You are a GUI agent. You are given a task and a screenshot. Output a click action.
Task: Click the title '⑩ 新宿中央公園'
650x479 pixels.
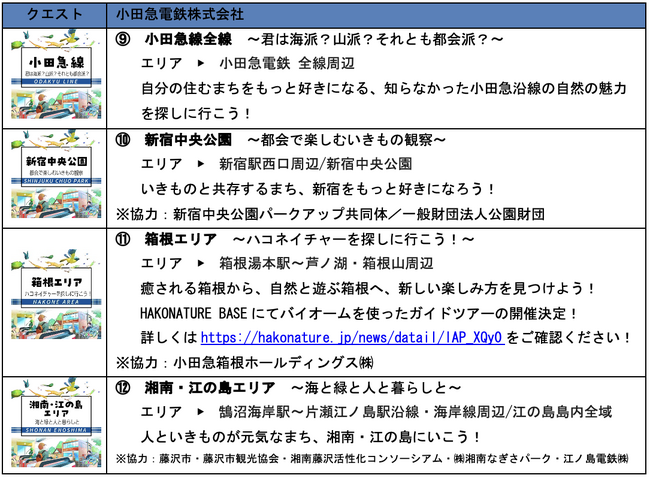click(x=174, y=140)
